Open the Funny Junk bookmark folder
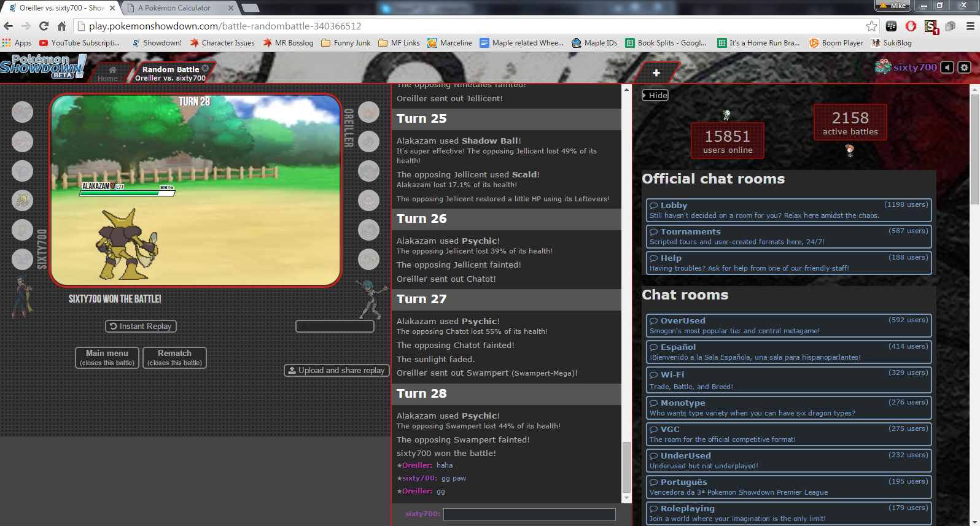 pyautogui.click(x=346, y=43)
